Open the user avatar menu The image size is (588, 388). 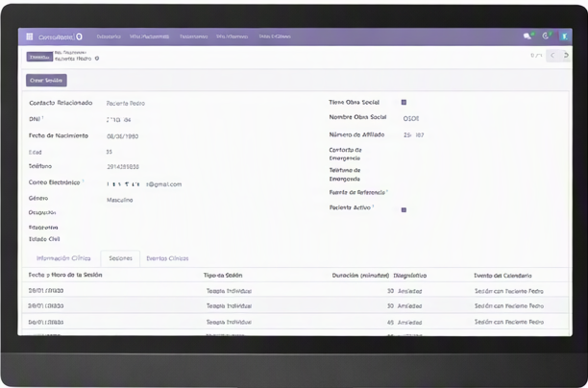pos(564,36)
